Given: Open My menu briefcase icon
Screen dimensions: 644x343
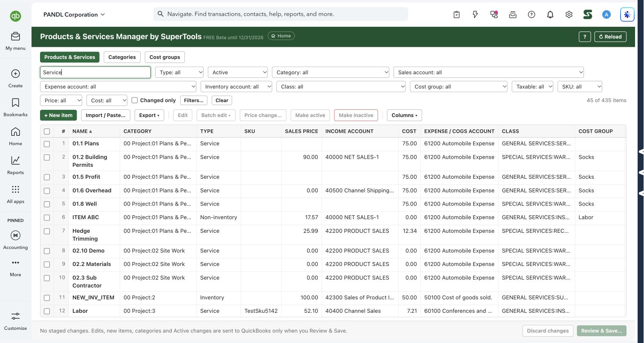Looking at the screenshot, I should pos(15,36).
